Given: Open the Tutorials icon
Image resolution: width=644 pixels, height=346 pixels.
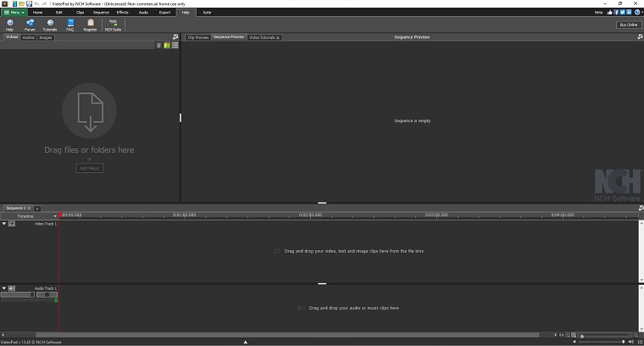Looking at the screenshot, I should pos(50,25).
